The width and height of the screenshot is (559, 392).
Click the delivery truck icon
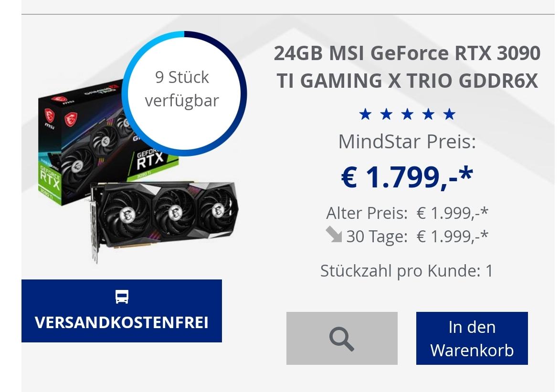pyautogui.click(x=122, y=297)
